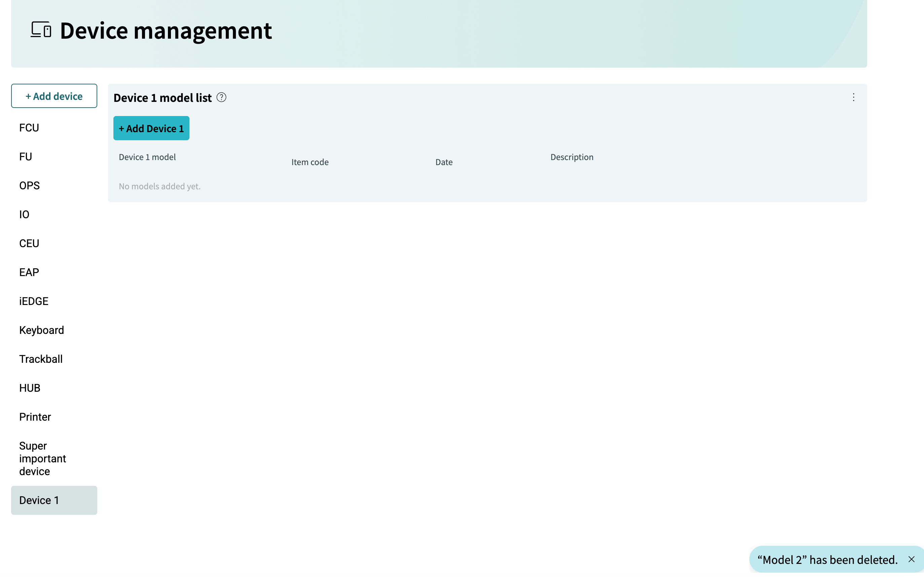
Task: Click the + Add Device 1 button
Action: pos(151,128)
